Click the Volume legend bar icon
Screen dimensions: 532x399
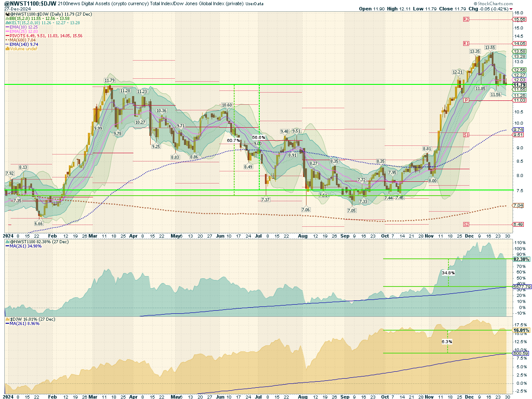(x=7, y=48)
